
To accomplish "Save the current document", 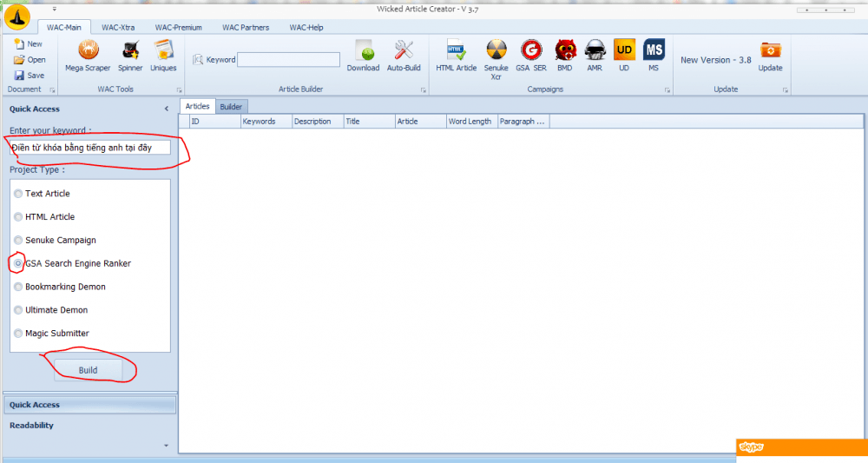I will [30, 76].
